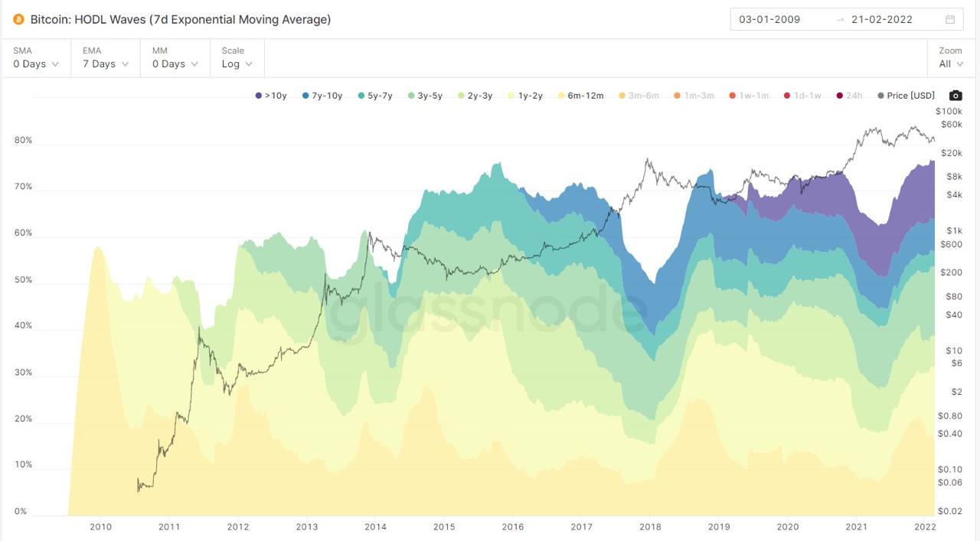Click the end date 21-02-2022 field
Screen dimensions: 980x541
pos(882,20)
